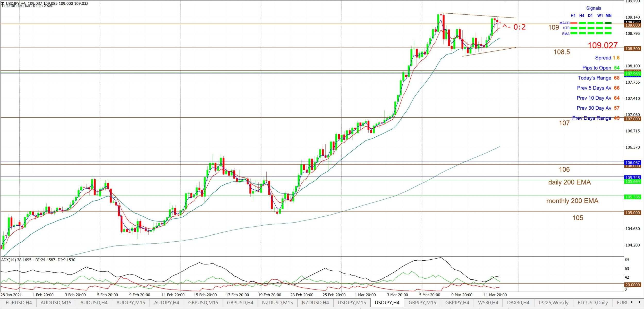Click the '107' level text label
644x309 pixels.
(564, 123)
